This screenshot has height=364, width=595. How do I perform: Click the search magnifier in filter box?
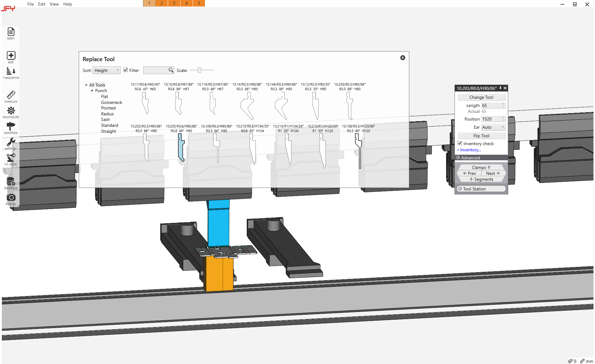[171, 70]
